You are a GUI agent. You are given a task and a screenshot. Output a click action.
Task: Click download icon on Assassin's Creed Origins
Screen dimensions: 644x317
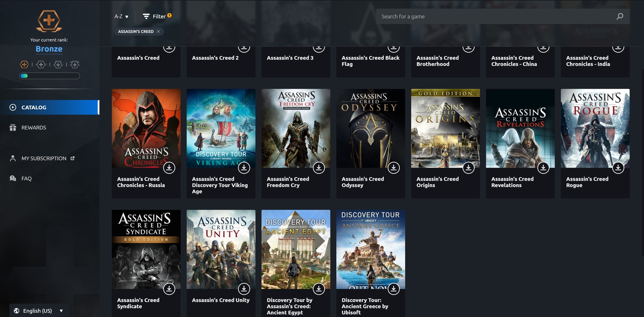[x=468, y=167]
